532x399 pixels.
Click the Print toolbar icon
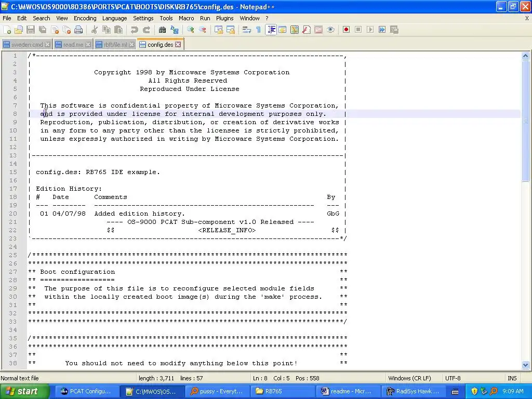(x=79, y=30)
